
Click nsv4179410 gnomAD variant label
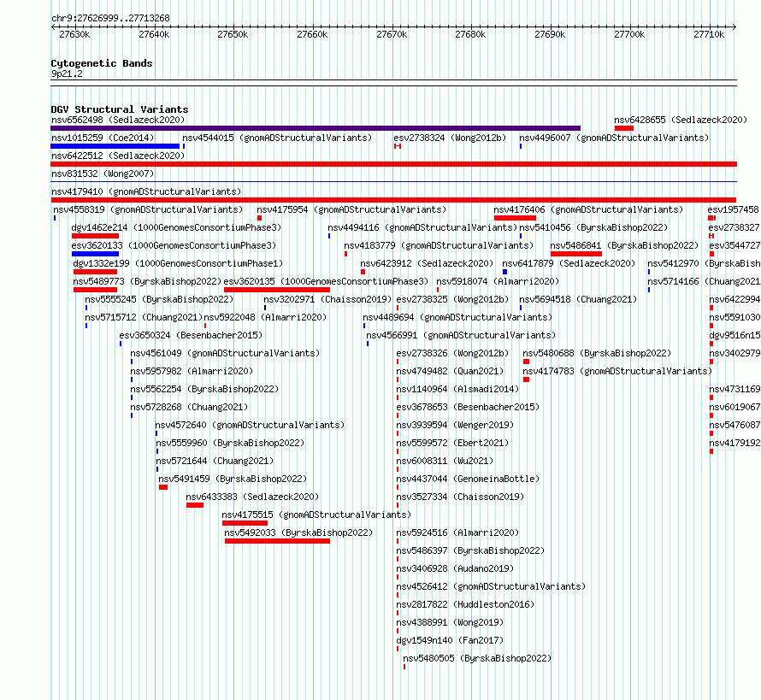pos(146,191)
